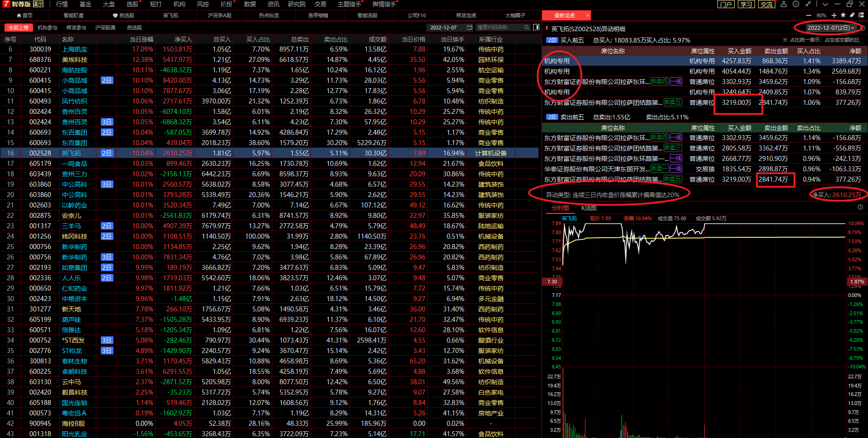Image resolution: width=868 pixels, height=438 pixels.
Task: Open stock 美埃科技 in the list
Action: (75, 60)
